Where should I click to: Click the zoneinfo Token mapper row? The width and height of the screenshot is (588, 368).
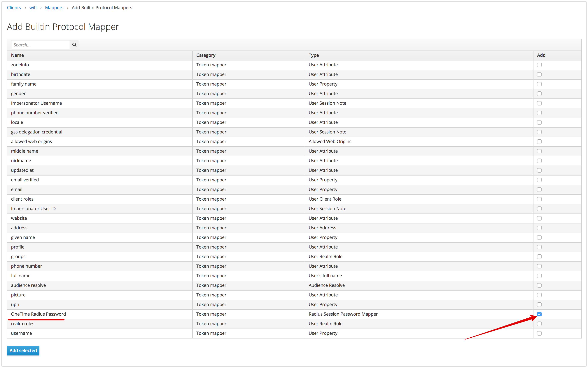pos(294,65)
